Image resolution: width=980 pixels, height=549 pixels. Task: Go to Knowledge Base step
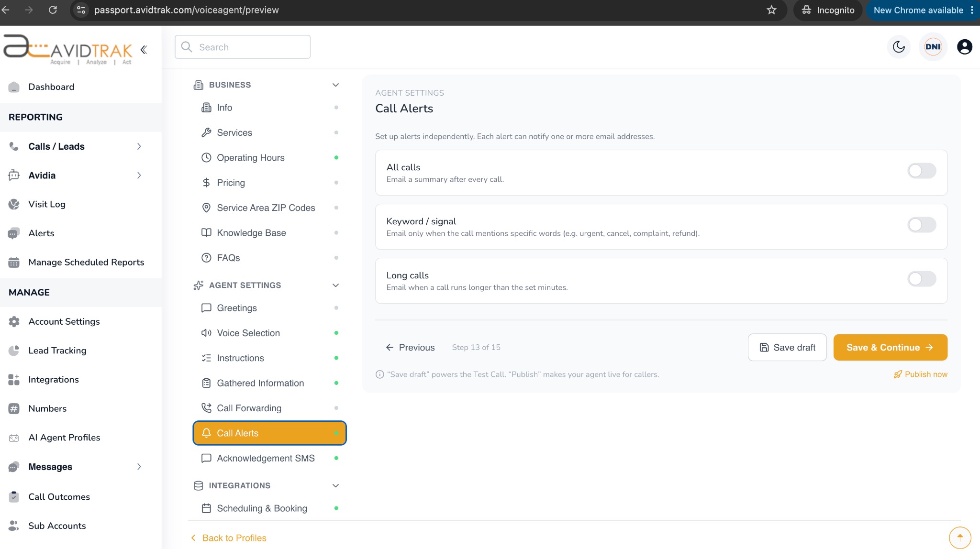[x=269, y=233]
